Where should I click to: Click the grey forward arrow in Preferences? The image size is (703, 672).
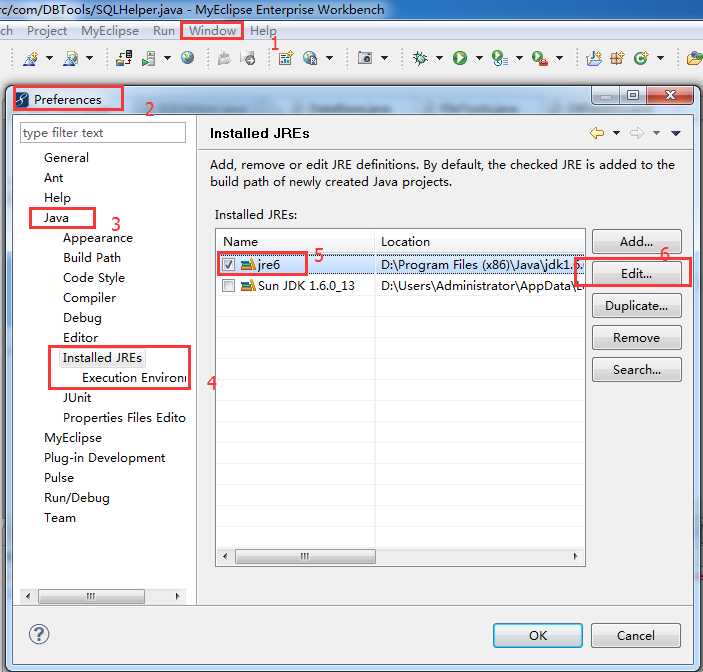pyautogui.click(x=637, y=133)
